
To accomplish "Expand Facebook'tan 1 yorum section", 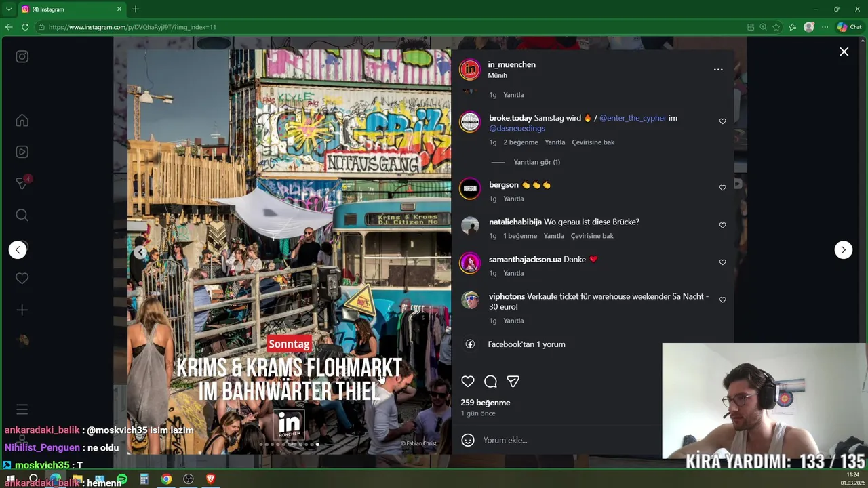I will point(526,344).
